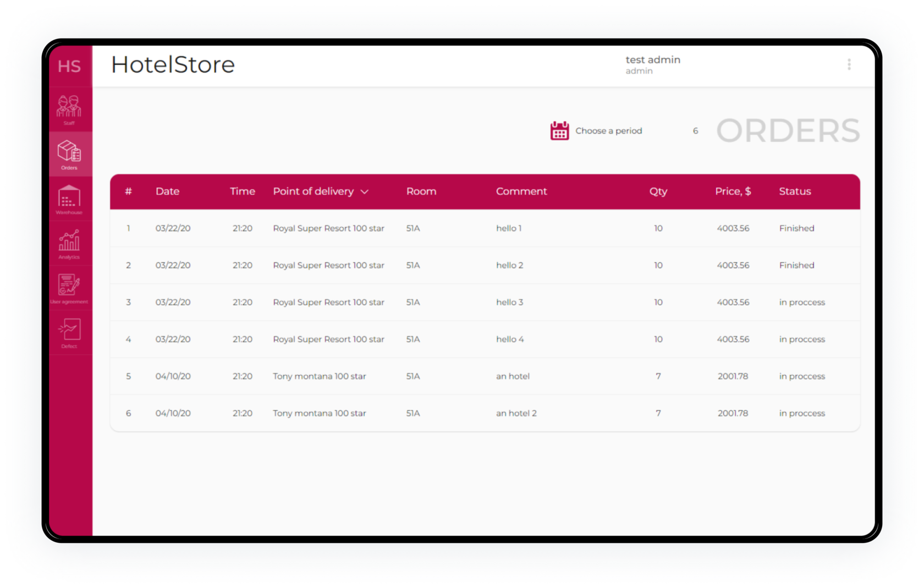Click the HotelStore title
This screenshot has height=588, width=924.
(173, 65)
